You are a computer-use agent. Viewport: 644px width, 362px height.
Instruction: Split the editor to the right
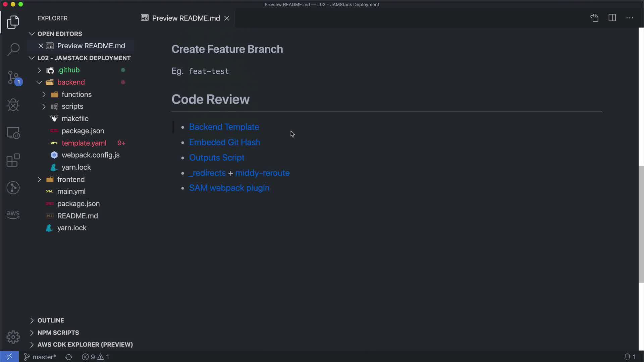click(612, 18)
